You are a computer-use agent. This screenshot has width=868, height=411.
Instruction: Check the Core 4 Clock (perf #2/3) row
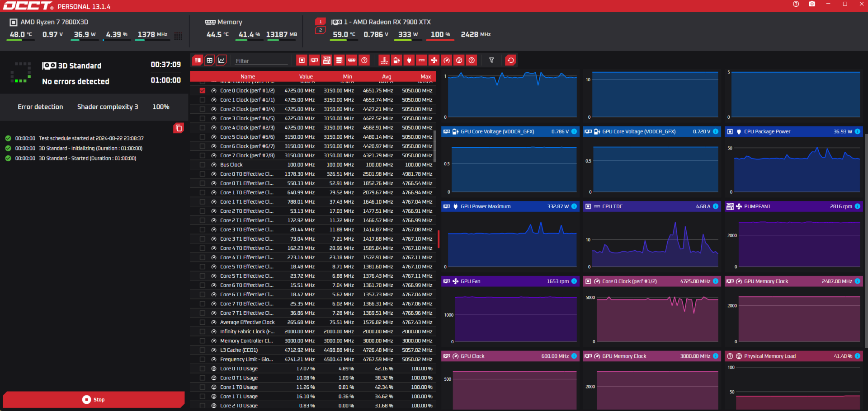[202, 128]
